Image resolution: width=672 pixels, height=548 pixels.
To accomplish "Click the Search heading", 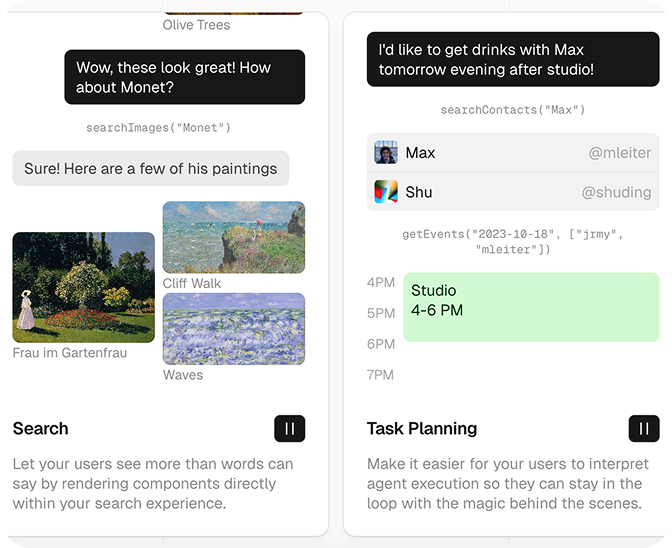I will 40,428.
